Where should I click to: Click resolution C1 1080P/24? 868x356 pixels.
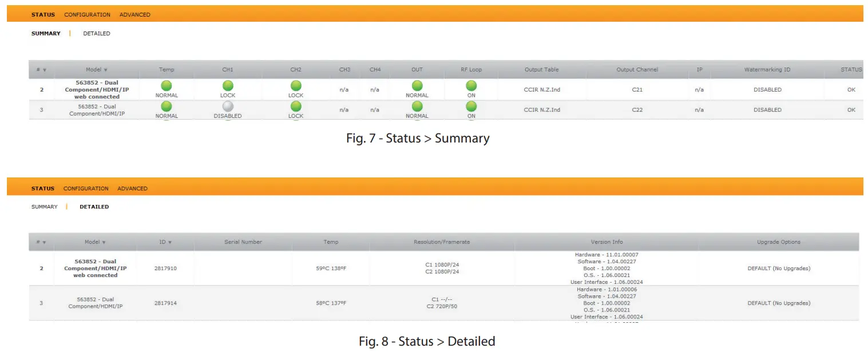coord(442,265)
